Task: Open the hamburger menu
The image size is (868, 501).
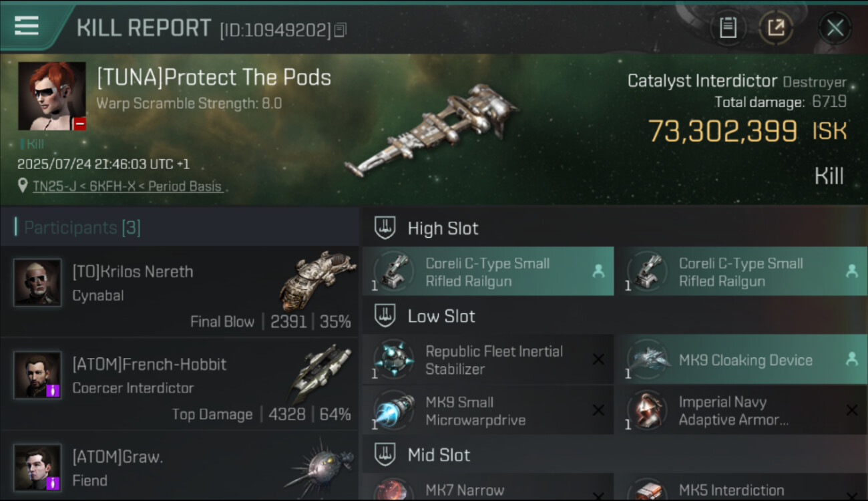Action: (x=26, y=26)
